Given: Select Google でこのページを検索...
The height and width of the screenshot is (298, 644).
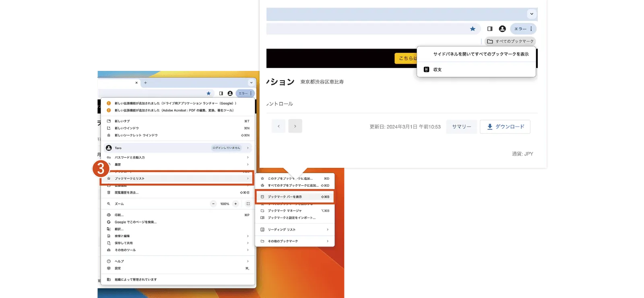Looking at the screenshot, I should [x=178, y=222].
